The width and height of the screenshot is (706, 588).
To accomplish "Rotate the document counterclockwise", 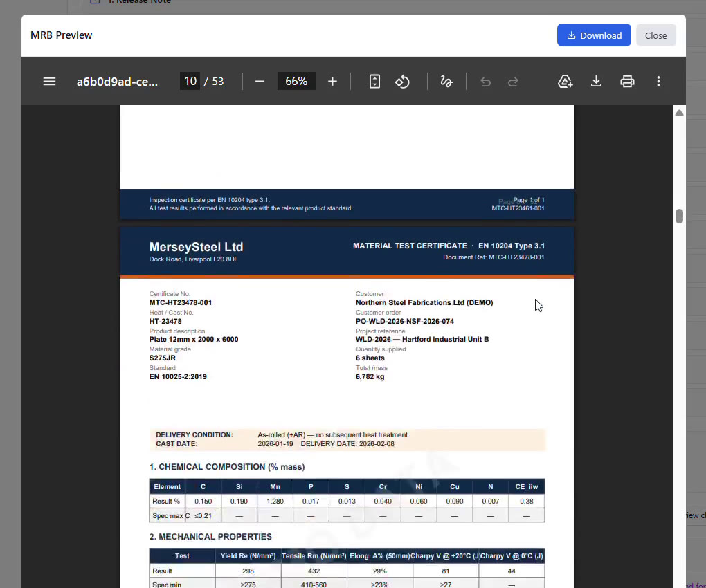I will (402, 82).
